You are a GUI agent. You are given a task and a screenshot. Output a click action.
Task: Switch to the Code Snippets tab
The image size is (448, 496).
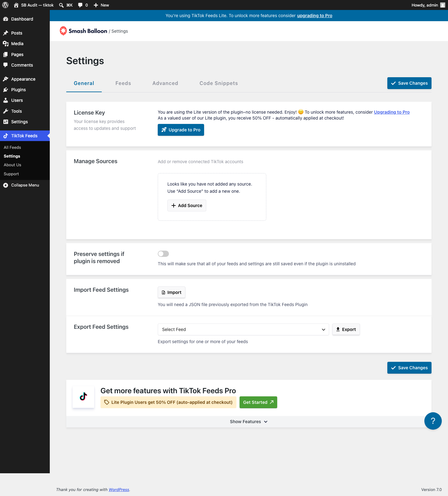[x=219, y=83]
